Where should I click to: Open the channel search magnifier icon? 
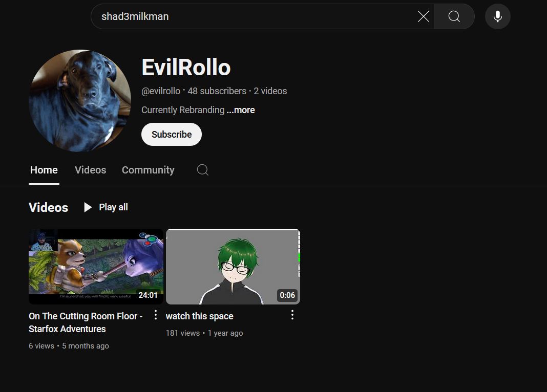(202, 170)
